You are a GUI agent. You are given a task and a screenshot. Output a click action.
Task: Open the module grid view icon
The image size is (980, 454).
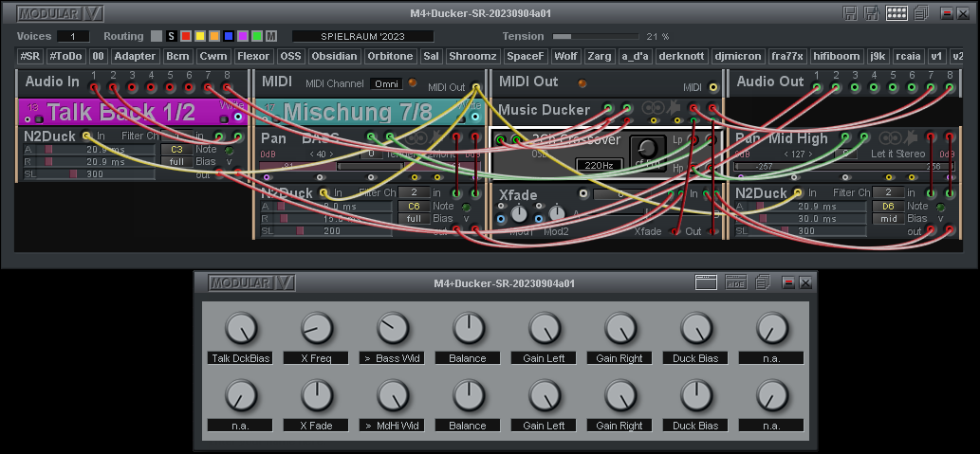tap(897, 13)
